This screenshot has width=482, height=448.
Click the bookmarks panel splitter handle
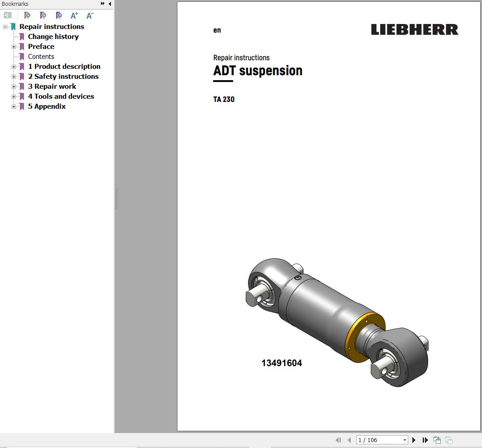(x=116, y=199)
